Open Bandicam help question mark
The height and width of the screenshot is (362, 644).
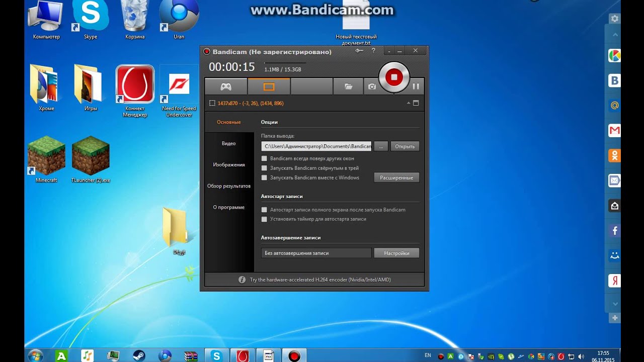coord(373,51)
